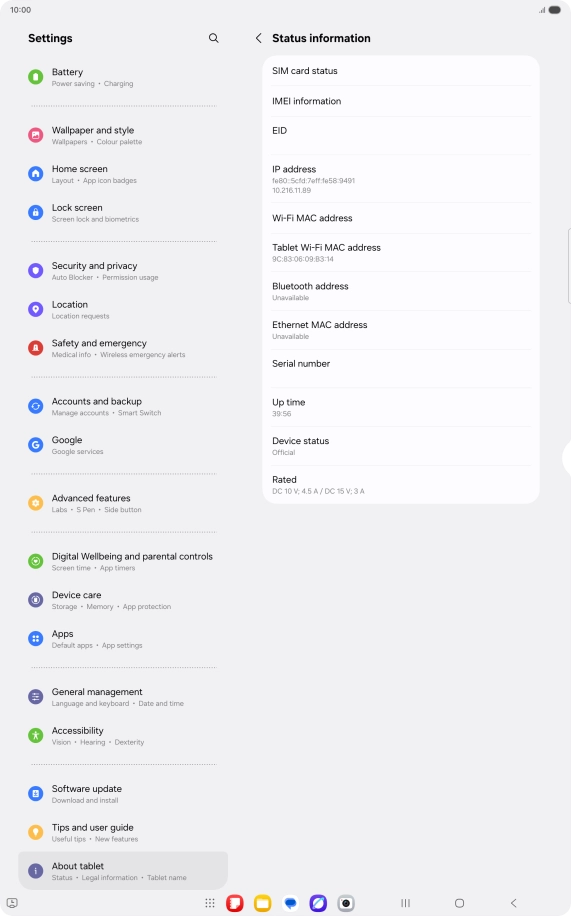571x916 pixels.
Task: Open Security and privacy shield icon
Action: pyautogui.click(x=36, y=270)
